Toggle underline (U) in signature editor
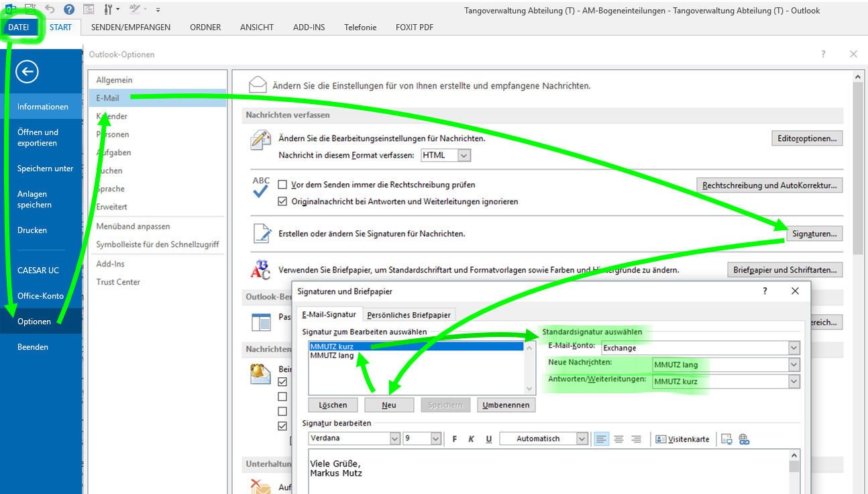 tap(489, 439)
